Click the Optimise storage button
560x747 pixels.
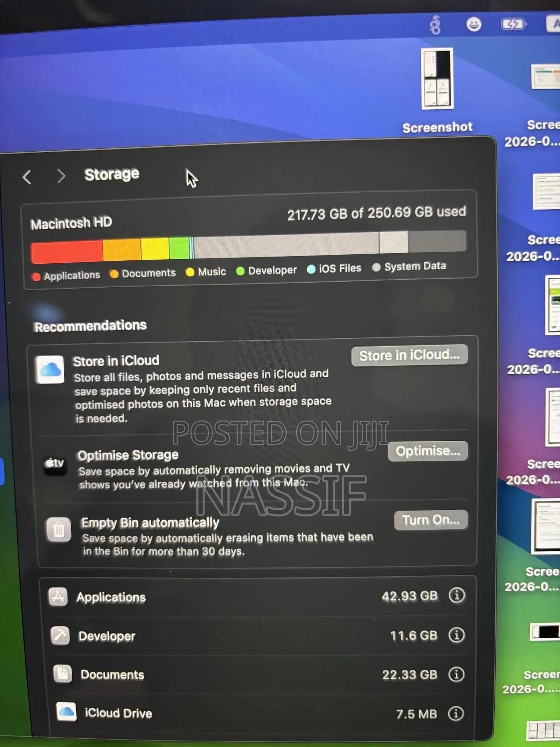pyautogui.click(x=427, y=451)
